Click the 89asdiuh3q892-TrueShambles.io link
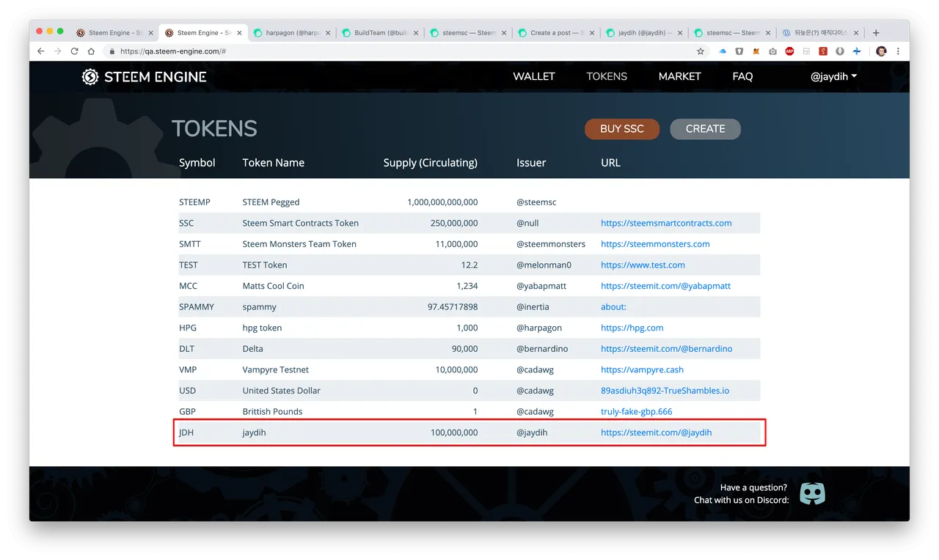Image resolution: width=939 pixels, height=560 pixels. 665,391
